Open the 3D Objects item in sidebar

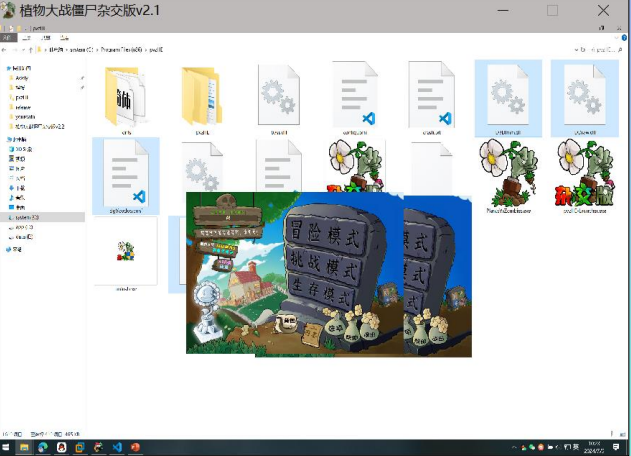[21, 149]
